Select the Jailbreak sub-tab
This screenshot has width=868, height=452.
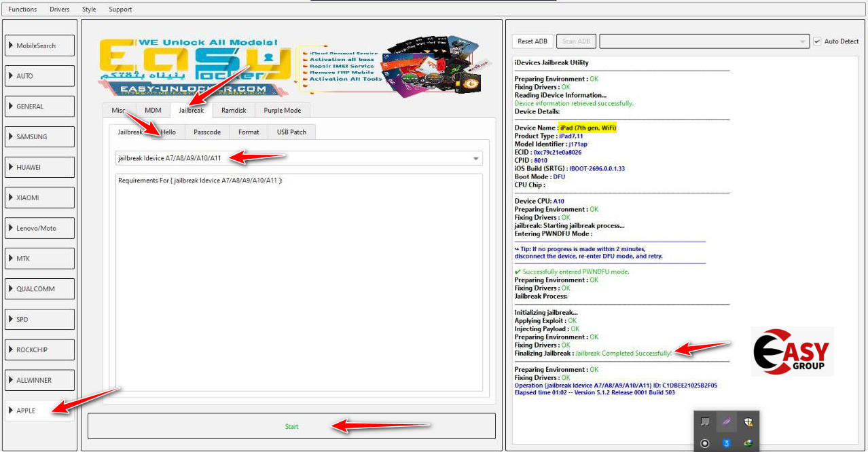click(x=130, y=132)
